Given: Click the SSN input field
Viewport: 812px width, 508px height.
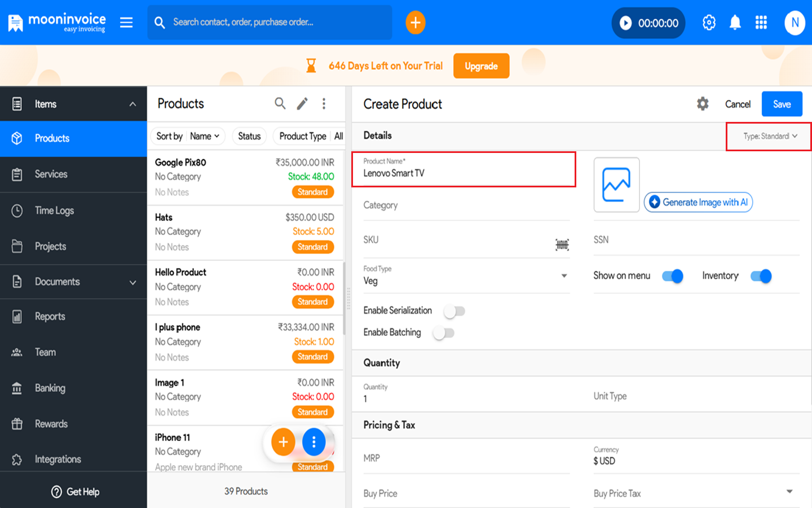Looking at the screenshot, I should pos(696,240).
